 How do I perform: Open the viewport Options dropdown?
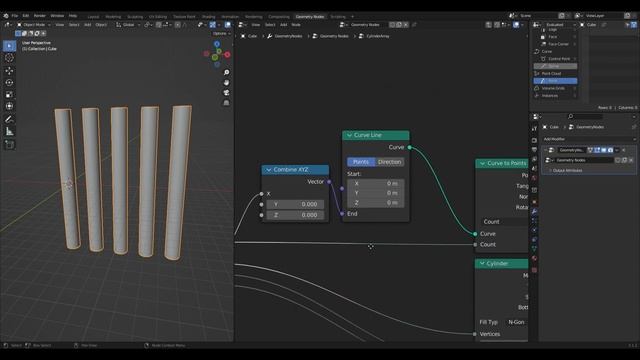pyautogui.click(x=222, y=33)
